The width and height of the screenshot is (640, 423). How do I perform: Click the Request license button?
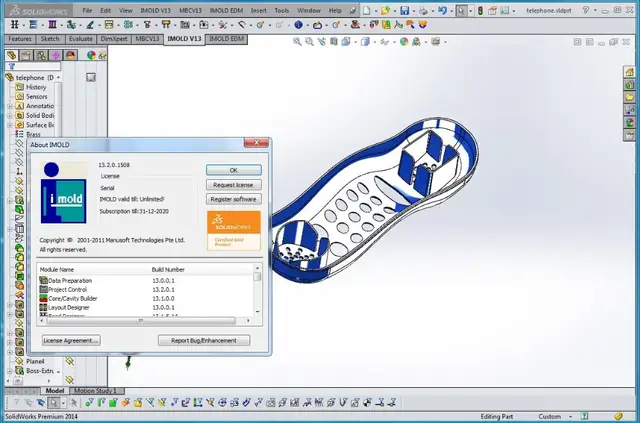(233, 185)
